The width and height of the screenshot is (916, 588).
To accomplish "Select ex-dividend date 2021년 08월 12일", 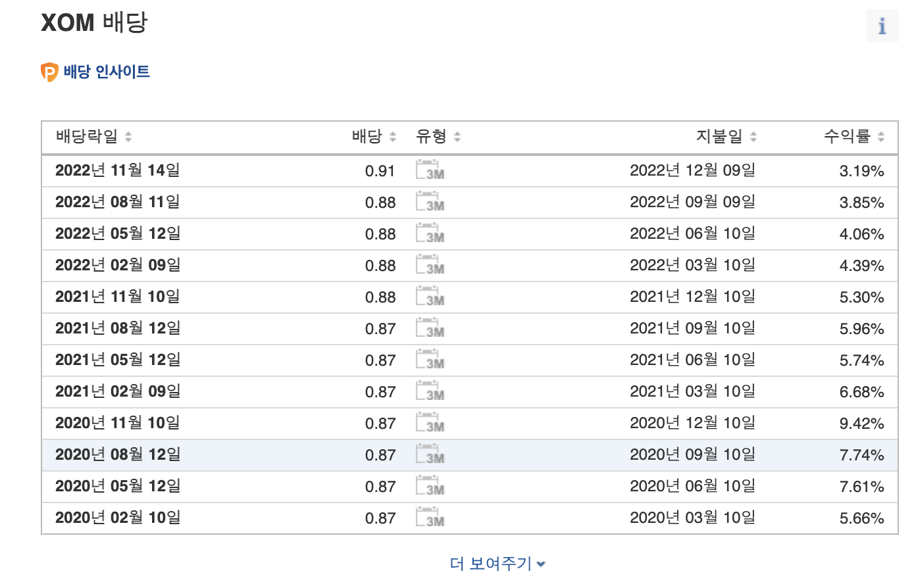I will click(x=118, y=328).
